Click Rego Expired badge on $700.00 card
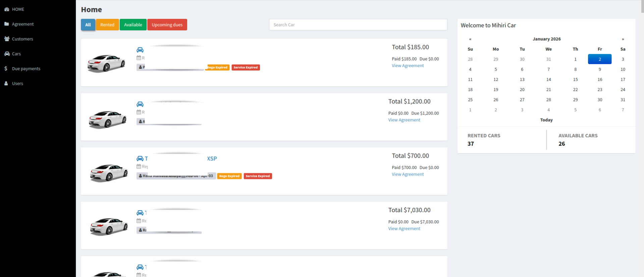 [229, 176]
